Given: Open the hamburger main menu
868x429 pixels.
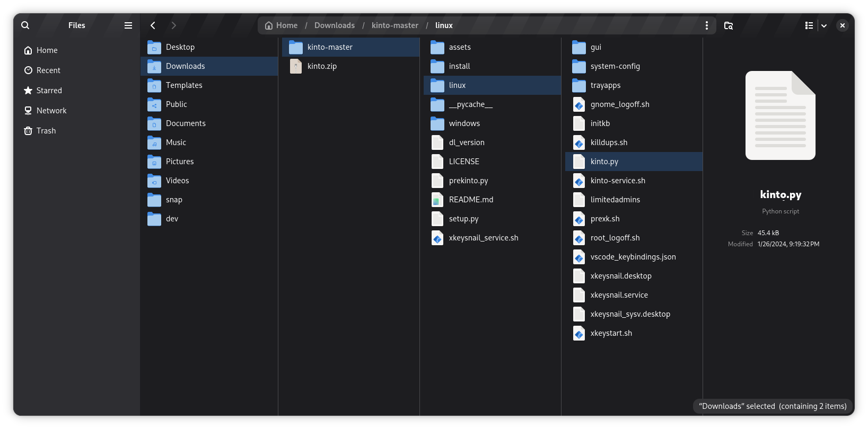Looking at the screenshot, I should coord(128,25).
